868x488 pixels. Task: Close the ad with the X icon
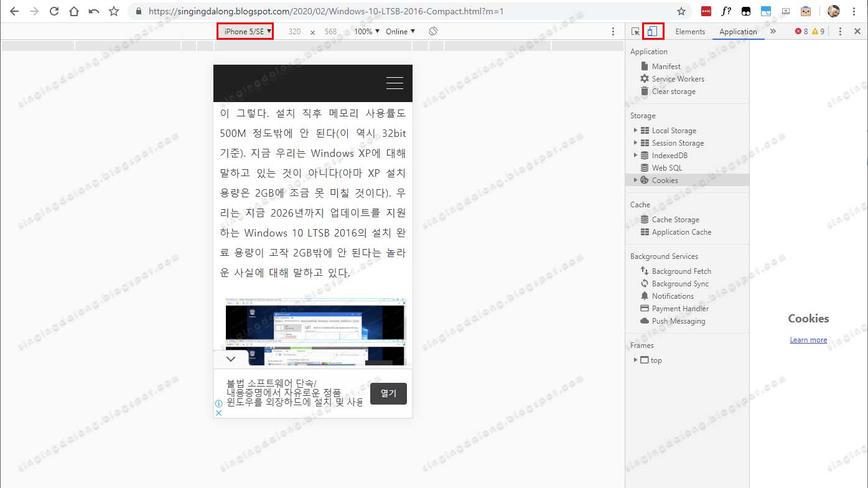point(218,412)
